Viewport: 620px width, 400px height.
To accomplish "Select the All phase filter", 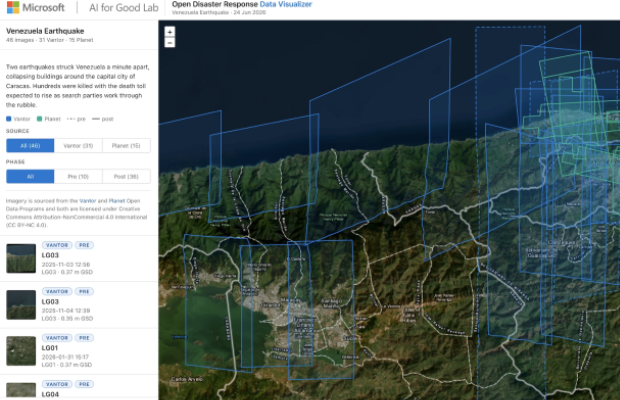I will point(30,176).
